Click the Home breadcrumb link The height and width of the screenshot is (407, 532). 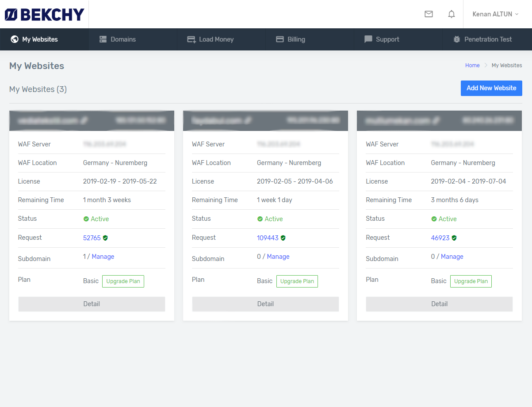pyautogui.click(x=472, y=65)
